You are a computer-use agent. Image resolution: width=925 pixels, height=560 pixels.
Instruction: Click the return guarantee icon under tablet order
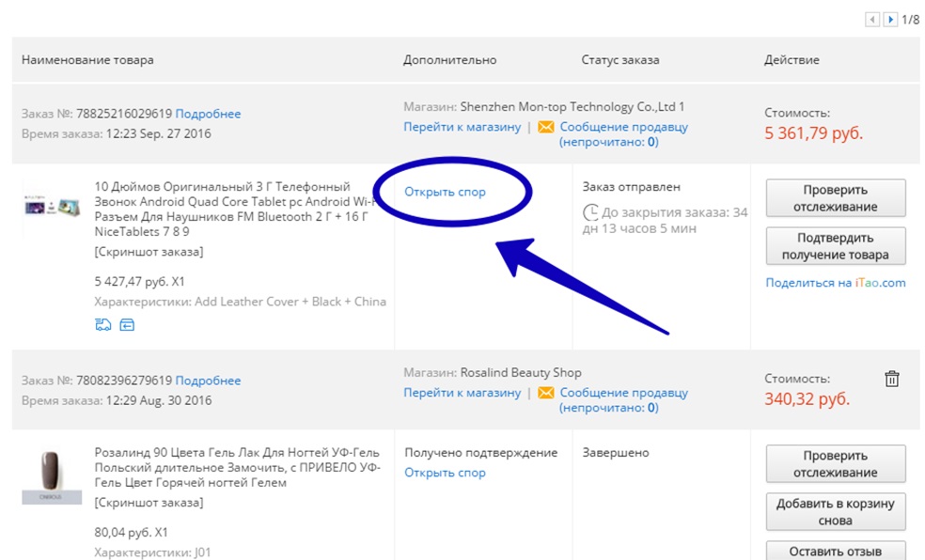coord(127,325)
